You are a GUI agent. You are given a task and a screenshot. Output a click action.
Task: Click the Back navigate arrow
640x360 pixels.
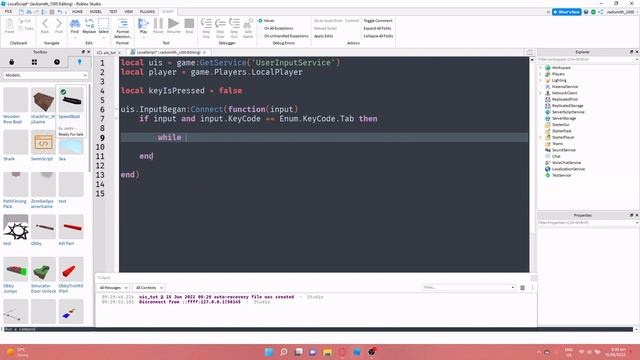45,24
